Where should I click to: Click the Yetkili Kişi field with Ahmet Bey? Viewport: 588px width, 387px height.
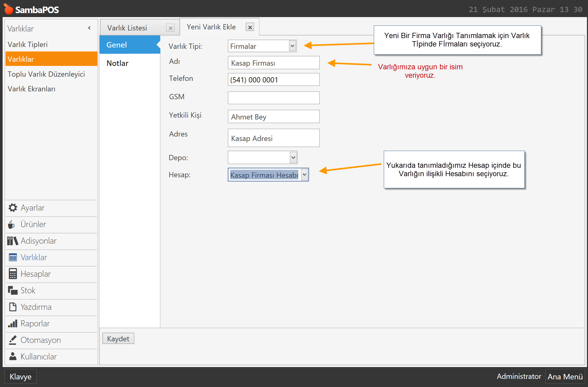[274, 116]
